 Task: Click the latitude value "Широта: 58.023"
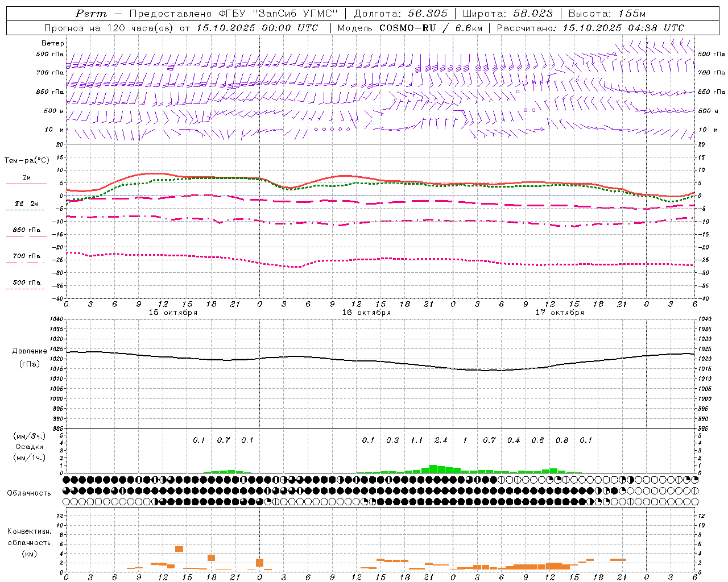click(x=508, y=14)
